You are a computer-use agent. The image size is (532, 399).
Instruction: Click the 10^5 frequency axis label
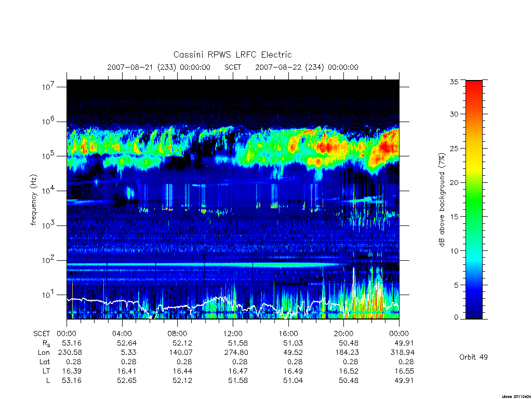coord(48,156)
